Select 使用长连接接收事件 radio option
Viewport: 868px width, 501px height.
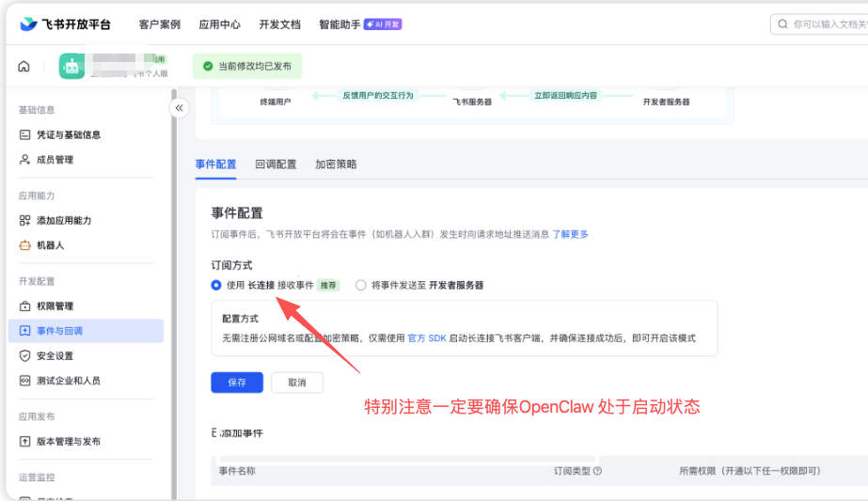click(x=216, y=285)
